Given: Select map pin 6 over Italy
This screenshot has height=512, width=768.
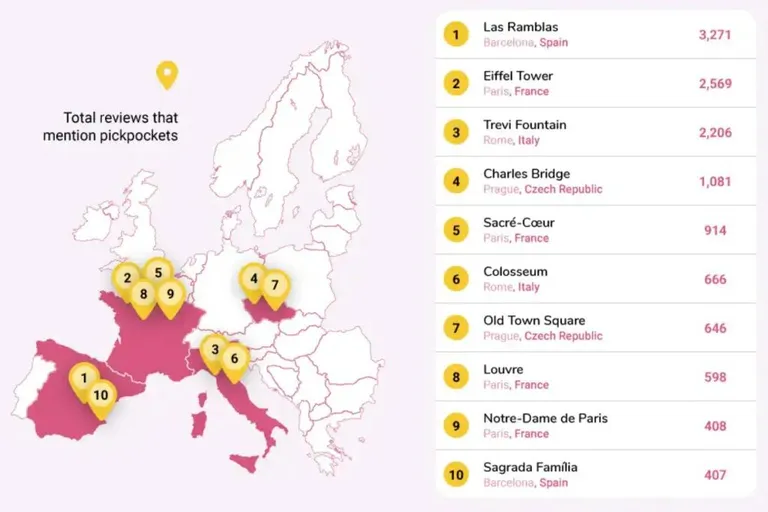Looking at the screenshot, I should coord(235,360).
